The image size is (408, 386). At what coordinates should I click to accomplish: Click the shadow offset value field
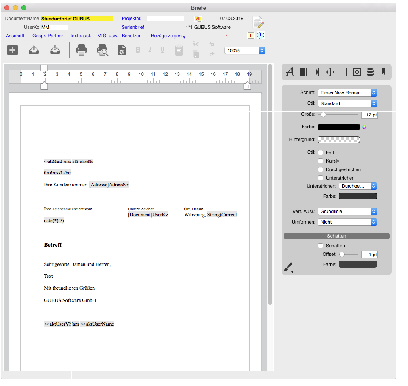click(369, 254)
